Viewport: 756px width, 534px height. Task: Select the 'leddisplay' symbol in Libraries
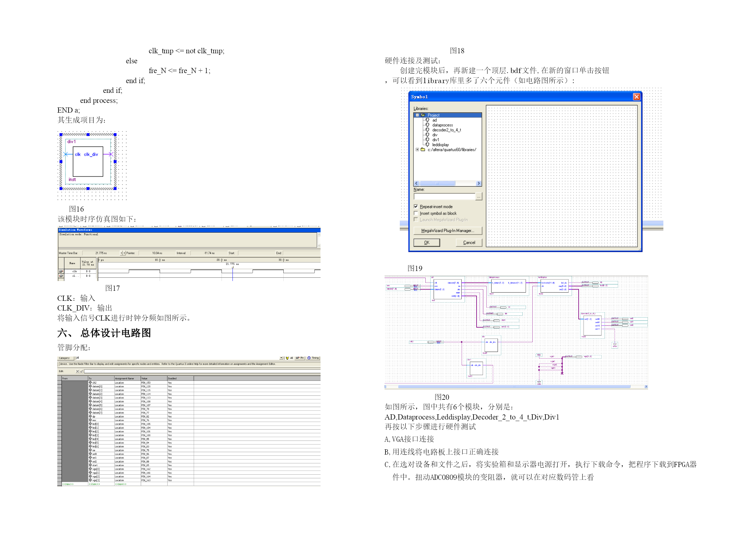click(x=440, y=145)
